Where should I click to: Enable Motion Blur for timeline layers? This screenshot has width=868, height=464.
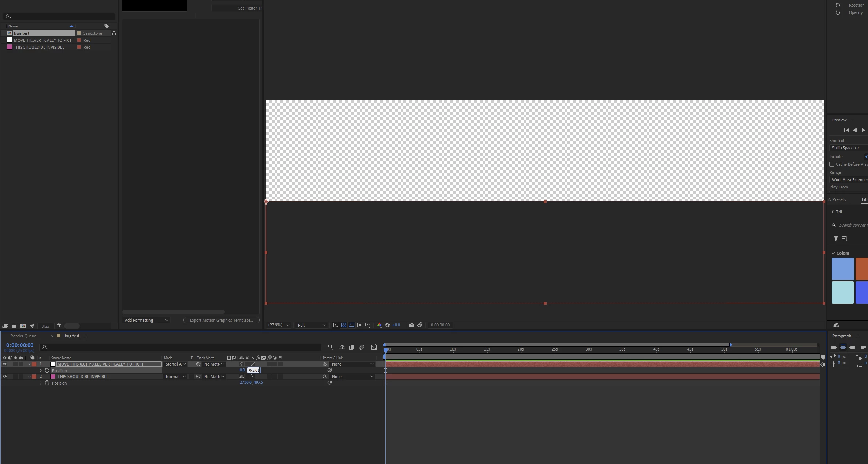coord(361,347)
